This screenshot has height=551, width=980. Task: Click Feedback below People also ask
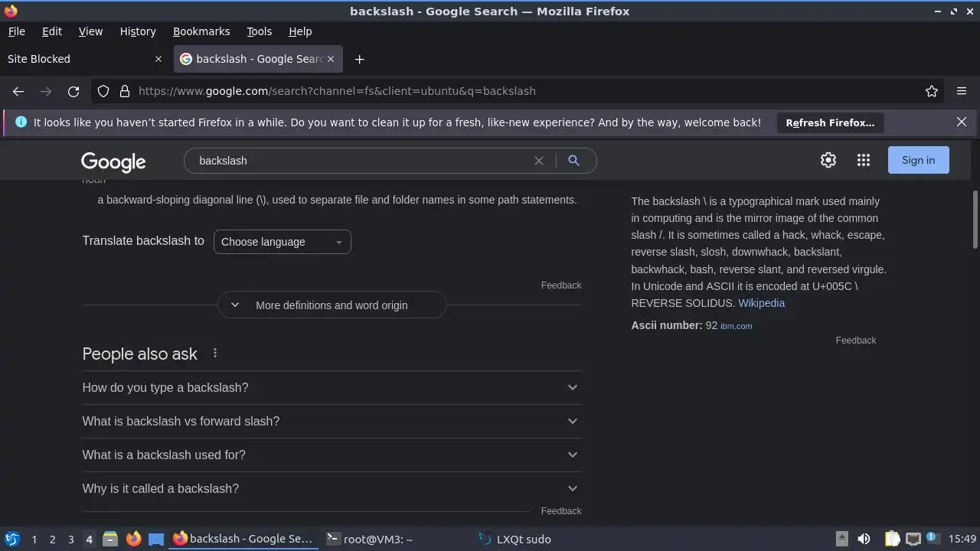tap(561, 511)
